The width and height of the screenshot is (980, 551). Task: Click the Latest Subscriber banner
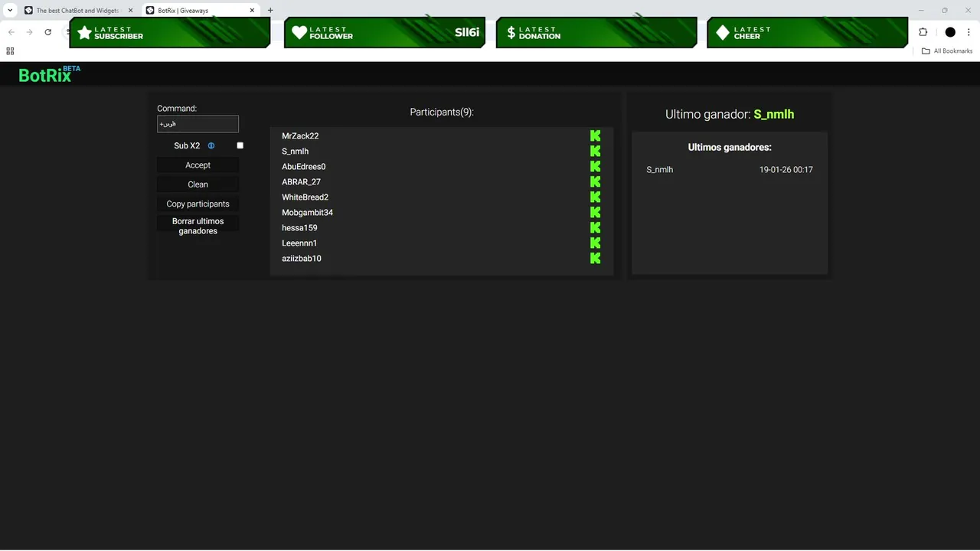[170, 32]
